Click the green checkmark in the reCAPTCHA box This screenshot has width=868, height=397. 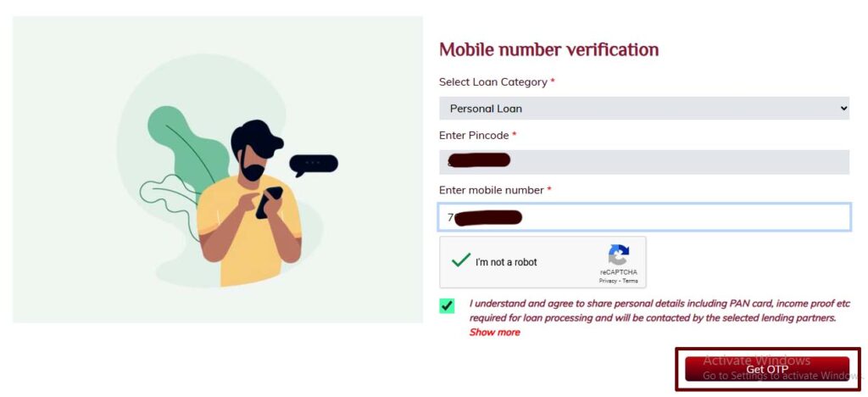click(460, 260)
